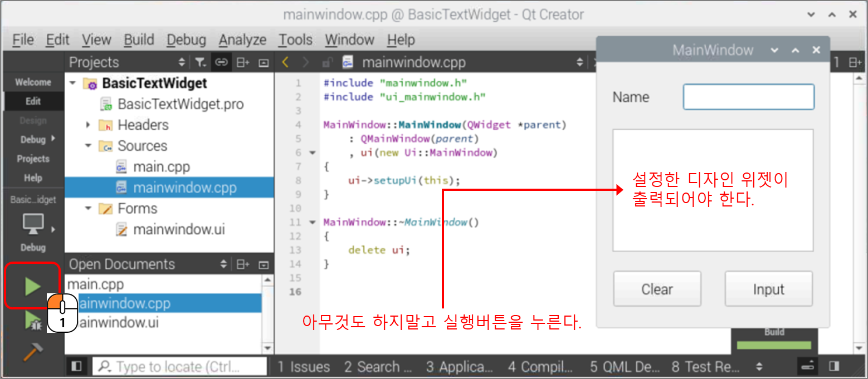Filter the Projects tree with the funnel icon
868x379 pixels.
click(200, 62)
